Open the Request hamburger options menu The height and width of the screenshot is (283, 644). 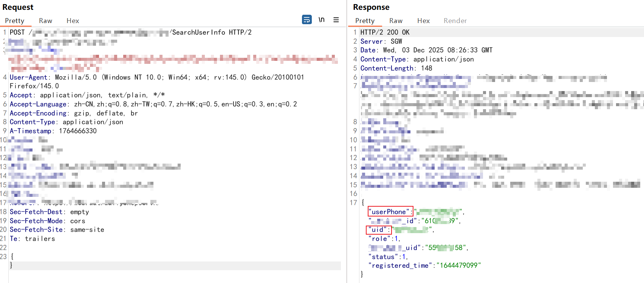coord(336,20)
